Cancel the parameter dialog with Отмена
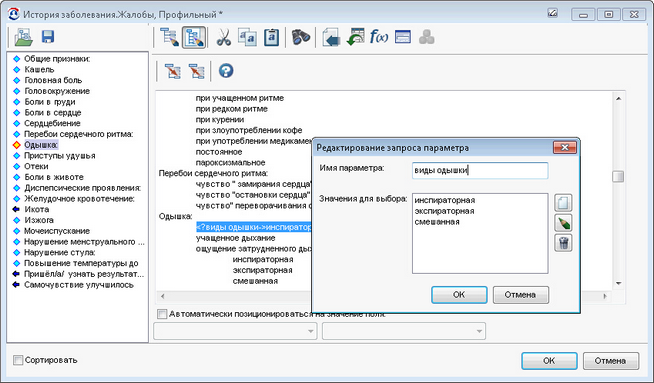654x383 pixels. pyautogui.click(x=521, y=295)
